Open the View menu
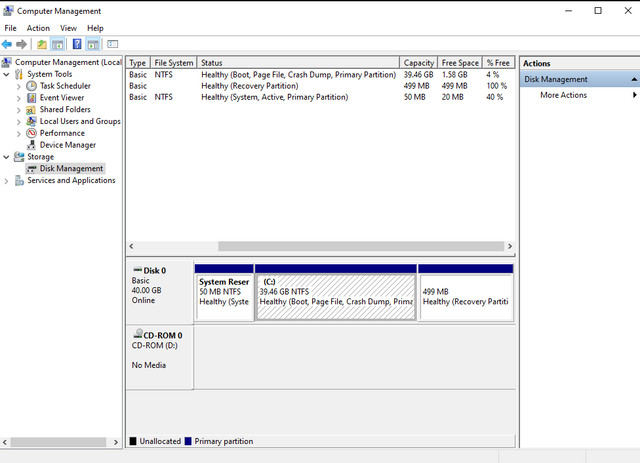This screenshot has height=463, width=640. pos(68,28)
